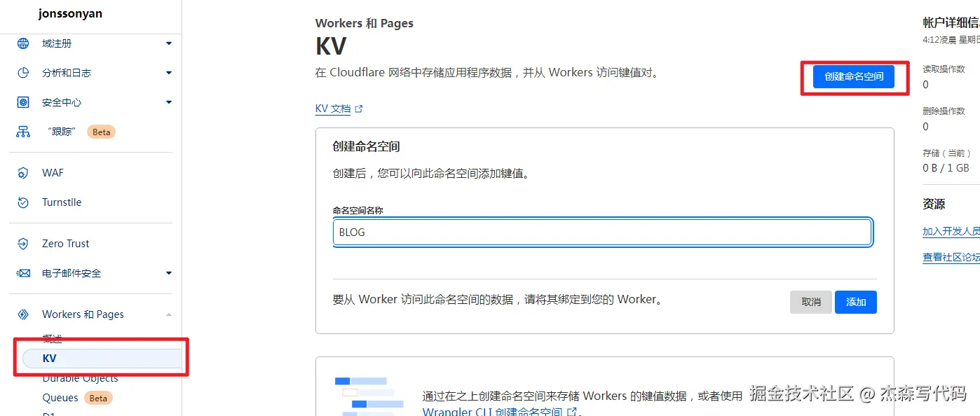Click the Workers 和 Pages breadcrumb heading
The height and width of the screenshot is (416, 980).
coord(365,23)
